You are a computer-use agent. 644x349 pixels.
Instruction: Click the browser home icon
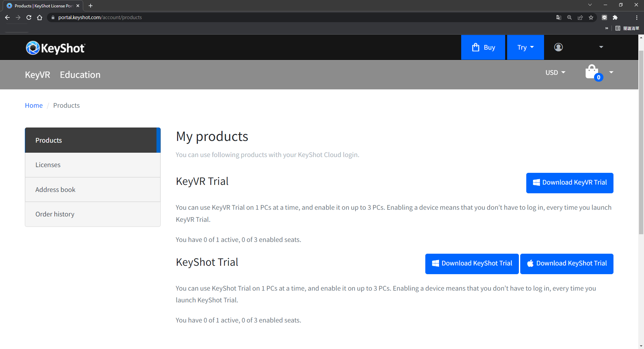[40, 17]
